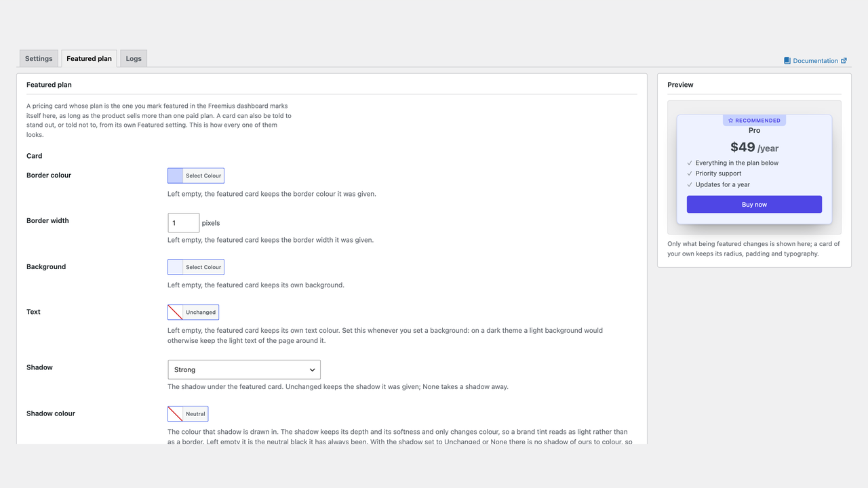Screen dimensions: 868x488
Task: Click the Preview panel heading
Action: click(x=680, y=85)
